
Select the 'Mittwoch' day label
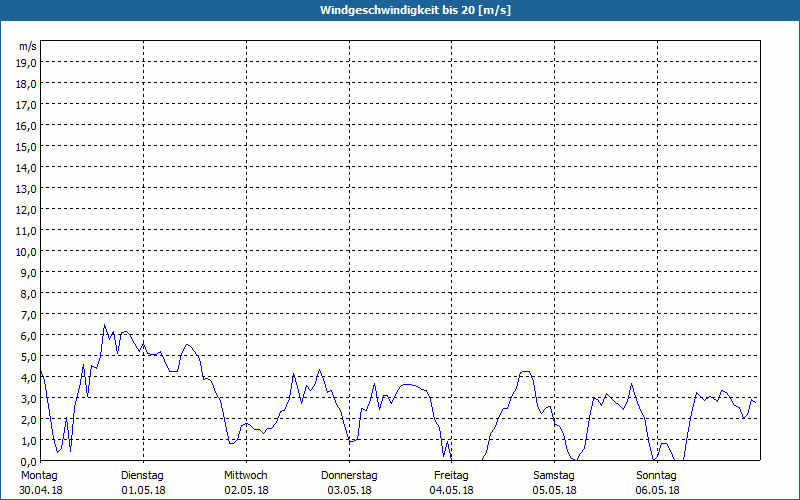[x=246, y=476]
